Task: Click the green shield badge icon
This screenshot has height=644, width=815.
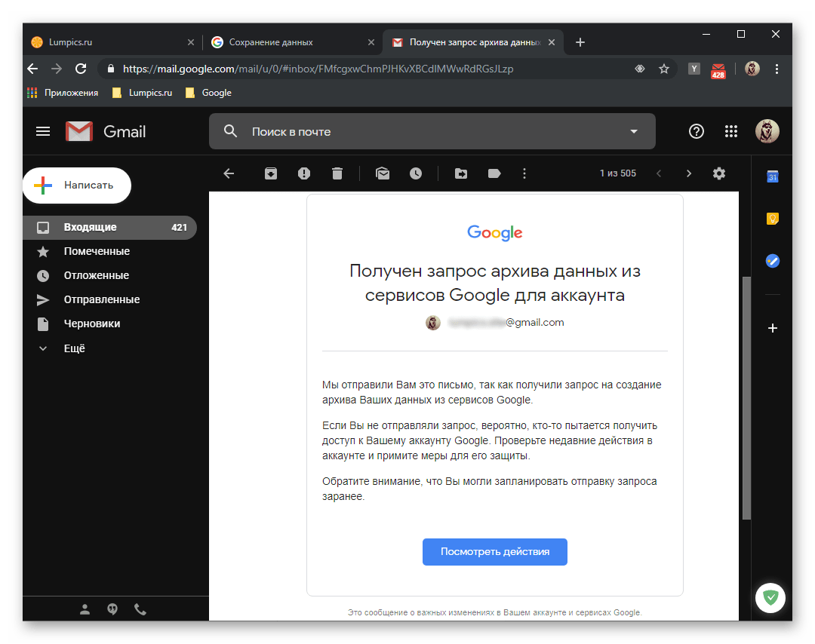Action: [x=770, y=598]
